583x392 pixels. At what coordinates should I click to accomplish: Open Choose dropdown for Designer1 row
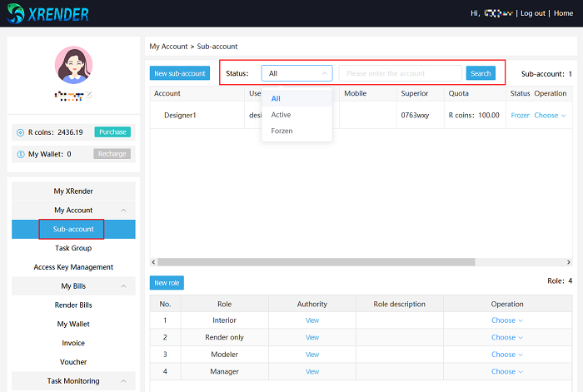point(550,115)
